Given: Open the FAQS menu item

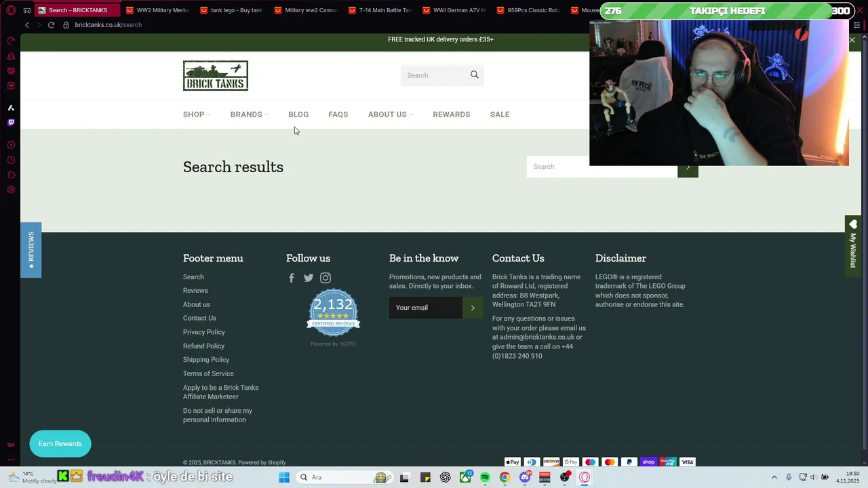Looking at the screenshot, I should tap(338, 115).
